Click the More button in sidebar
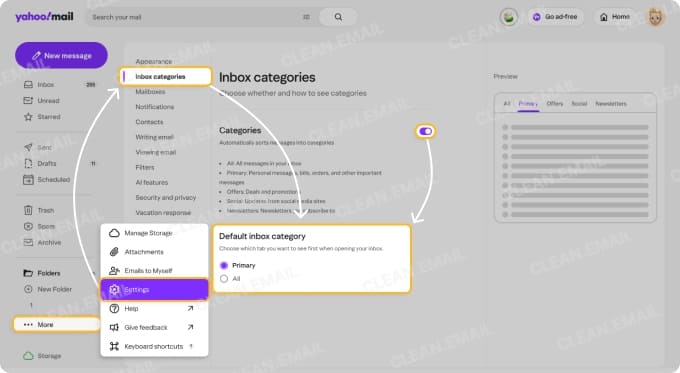This screenshot has height=373, width=680. [56, 324]
